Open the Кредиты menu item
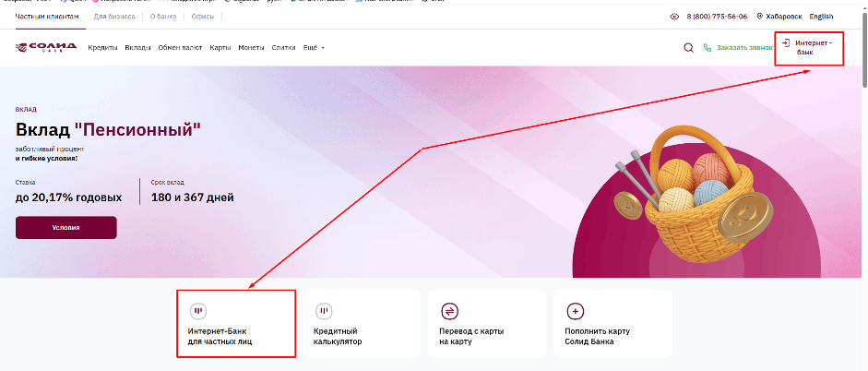Image resolution: width=868 pixels, height=371 pixels. [102, 47]
